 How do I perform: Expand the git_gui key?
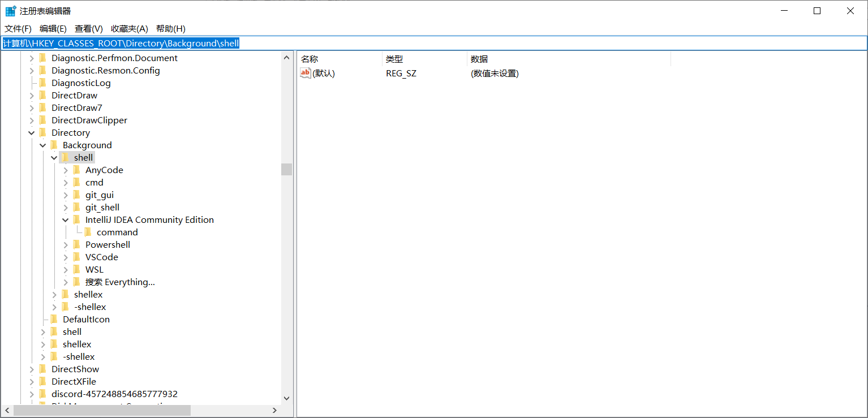pos(66,195)
